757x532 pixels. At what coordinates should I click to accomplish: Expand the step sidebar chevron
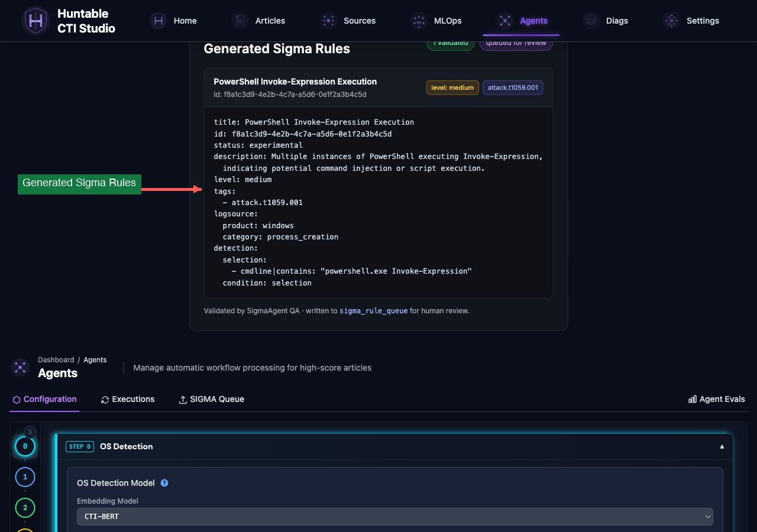pyautogui.click(x=30, y=432)
